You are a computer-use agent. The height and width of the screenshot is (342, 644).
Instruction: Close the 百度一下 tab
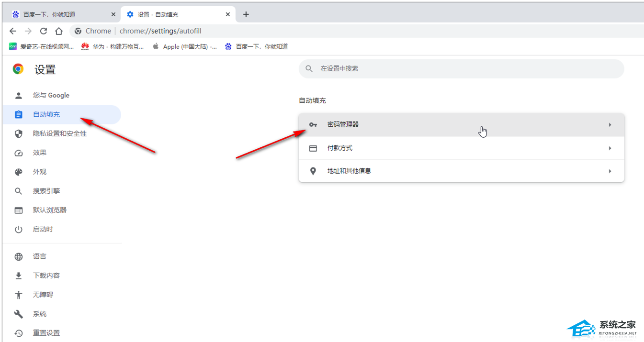(x=113, y=14)
